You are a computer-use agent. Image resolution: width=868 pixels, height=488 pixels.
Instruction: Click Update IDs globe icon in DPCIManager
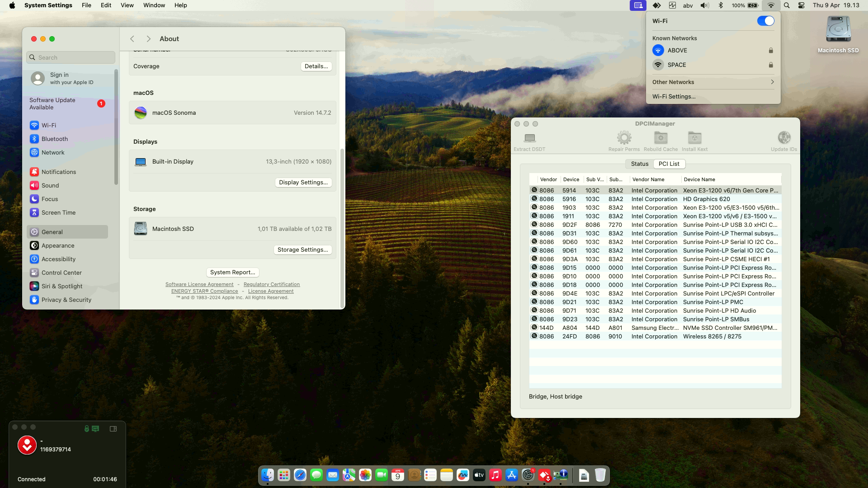click(x=784, y=137)
